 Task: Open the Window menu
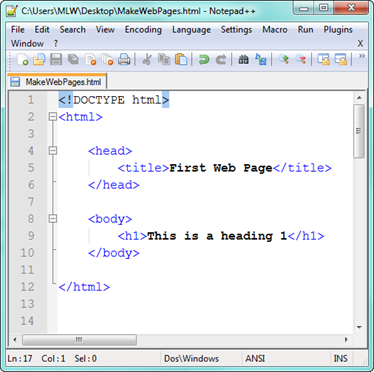(27, 44)
